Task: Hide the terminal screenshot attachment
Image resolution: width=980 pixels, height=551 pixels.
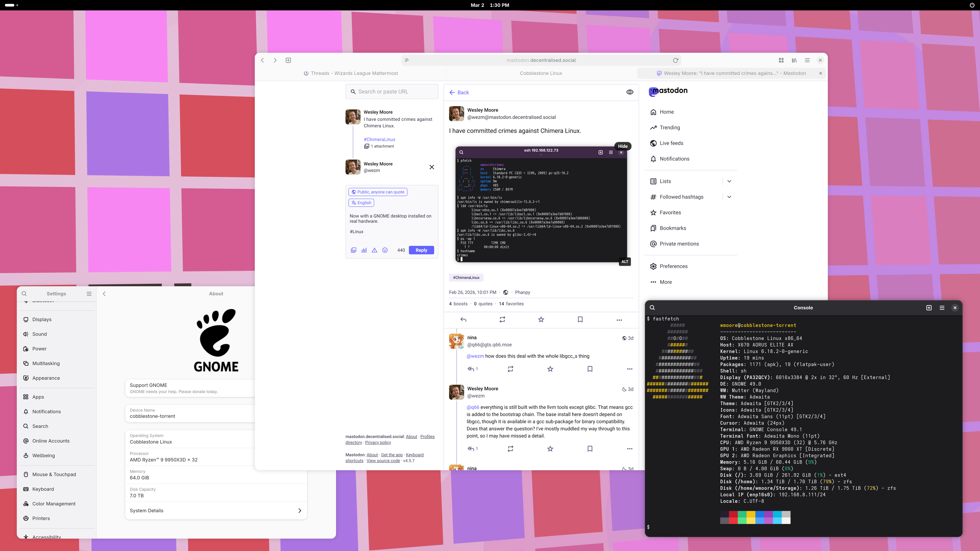Action: (622, 146)
